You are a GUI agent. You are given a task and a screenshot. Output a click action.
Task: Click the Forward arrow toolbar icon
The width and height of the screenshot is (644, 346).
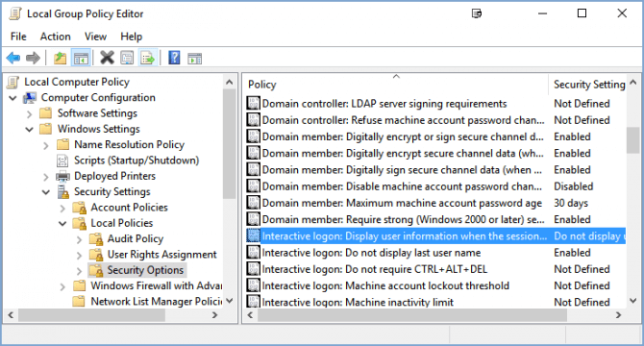[33, 58]
